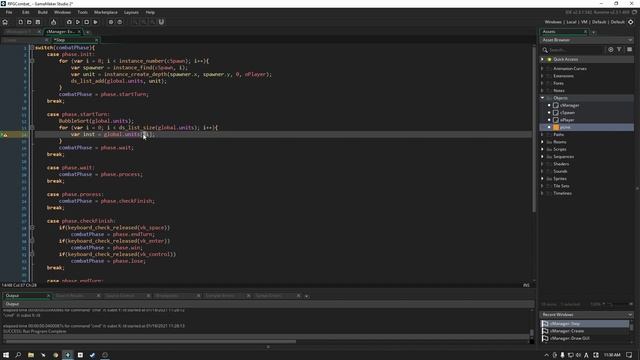640x360 pixels.
Task: Close the Step event tab
Action: 96,40
